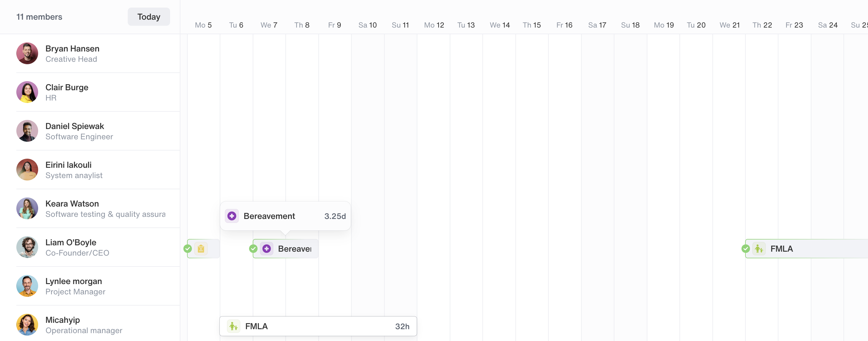Viewport: 868px width, 341px height.
Task: Open Daniel Spiewak's avatar photo
Action: pos(27,131)
